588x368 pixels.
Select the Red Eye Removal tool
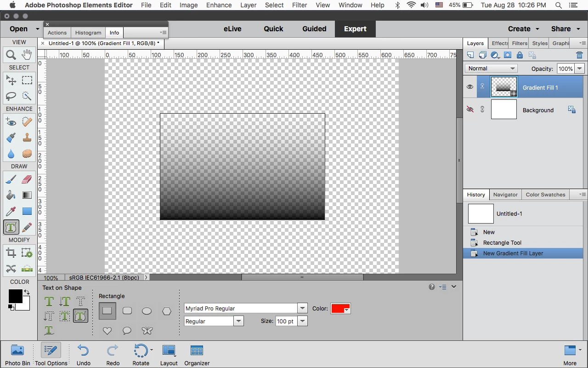click(11, 122)
